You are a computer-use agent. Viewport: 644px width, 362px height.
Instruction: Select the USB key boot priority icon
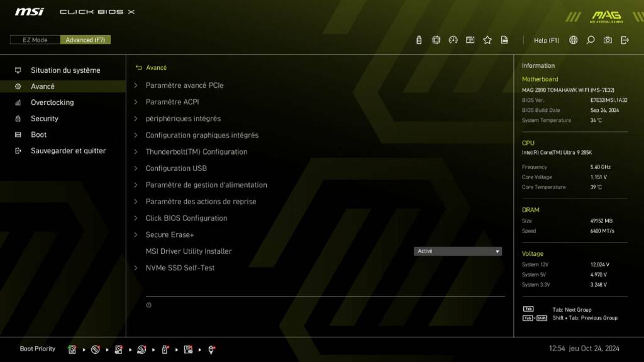tap(165, 349)
